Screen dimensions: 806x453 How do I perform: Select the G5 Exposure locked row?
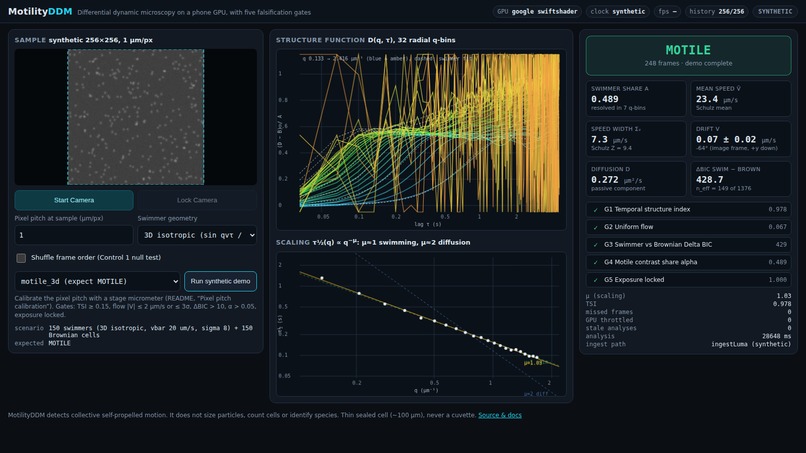(688, 279)
